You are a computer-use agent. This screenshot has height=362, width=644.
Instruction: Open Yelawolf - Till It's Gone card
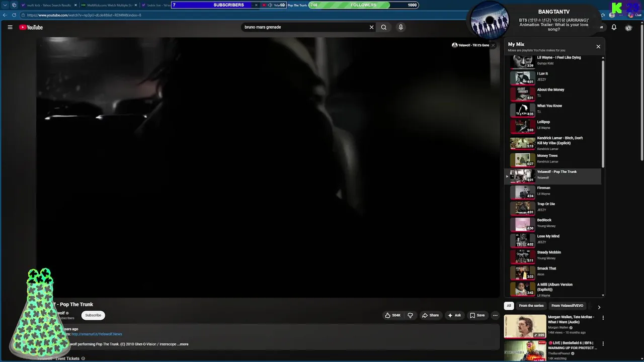coord(471,45)
